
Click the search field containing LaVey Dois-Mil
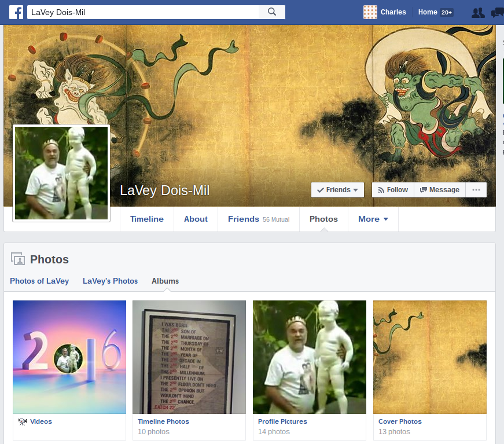[x=143, y=12]
